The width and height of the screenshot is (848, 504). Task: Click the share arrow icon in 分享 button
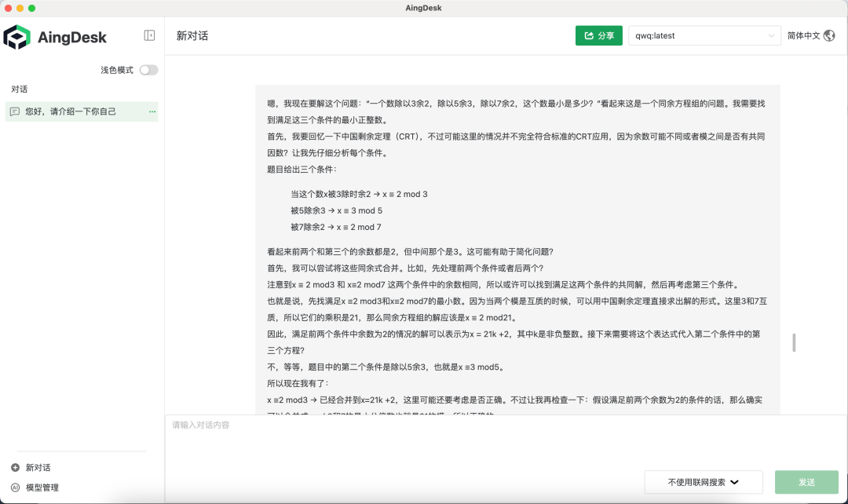point(589,35)
